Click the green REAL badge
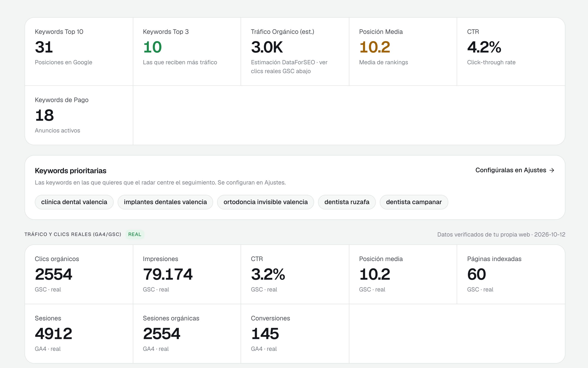The image size is (588, 368). pos(135,234)
